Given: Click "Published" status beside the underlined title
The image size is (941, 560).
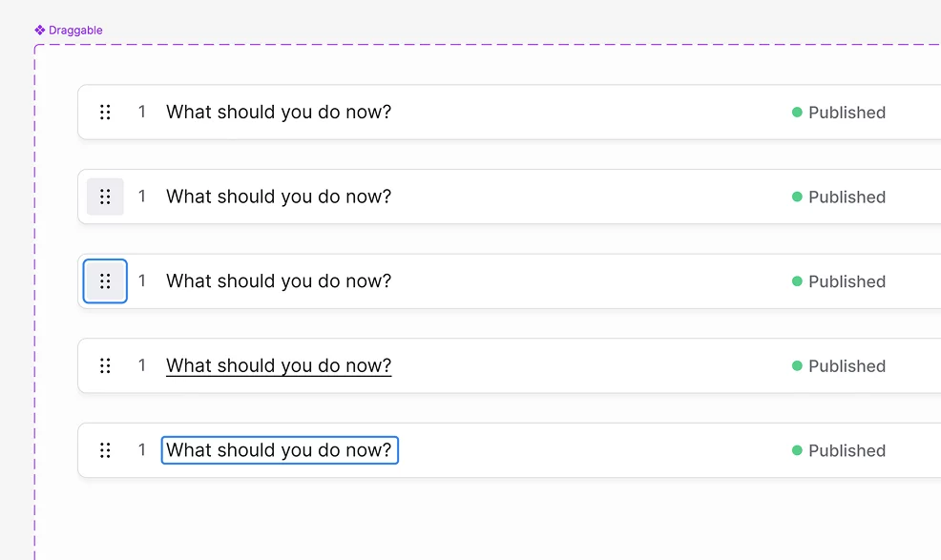Looking at the screenshot, I should point(847,366).
